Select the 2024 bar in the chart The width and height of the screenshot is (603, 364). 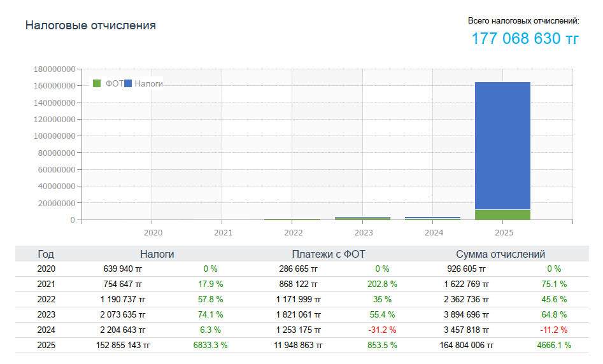pos(432,218)
